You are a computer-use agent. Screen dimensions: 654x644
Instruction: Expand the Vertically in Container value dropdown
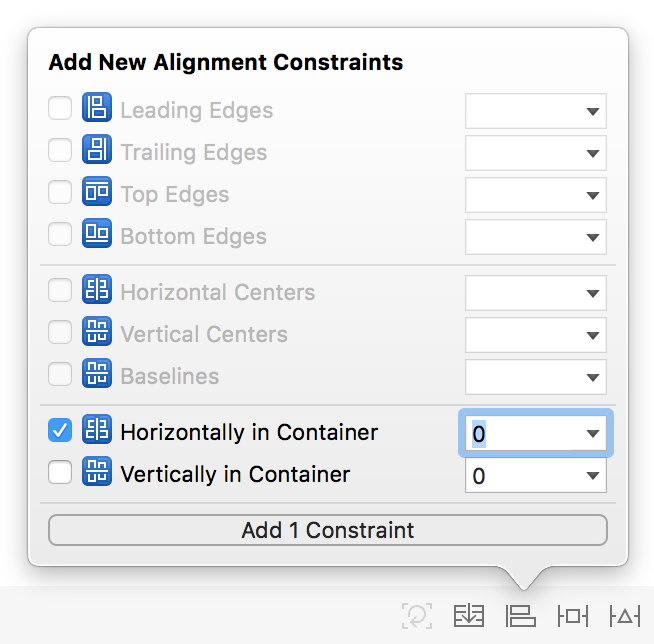pyautogui.click(x=593, y=476)
